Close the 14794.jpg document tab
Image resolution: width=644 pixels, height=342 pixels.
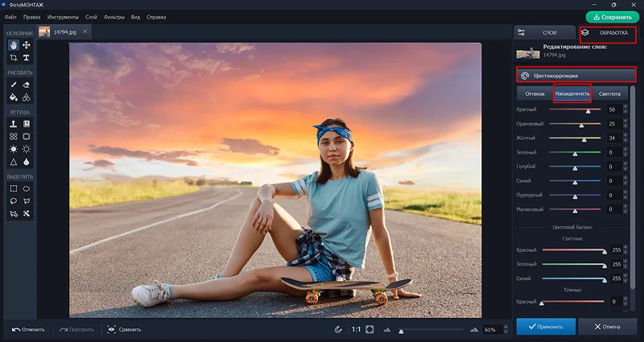(x=85, y=31)
